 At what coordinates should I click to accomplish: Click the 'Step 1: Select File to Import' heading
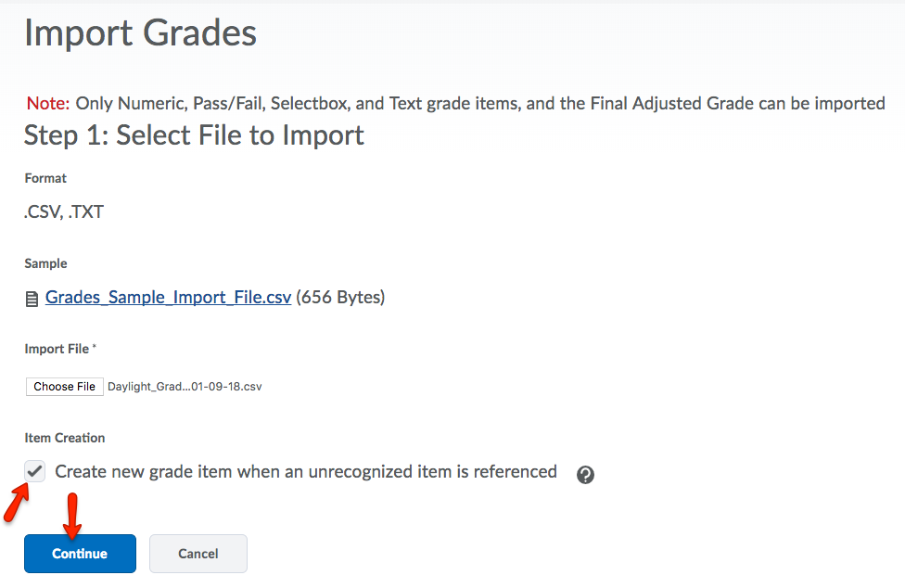click(194, 135)
